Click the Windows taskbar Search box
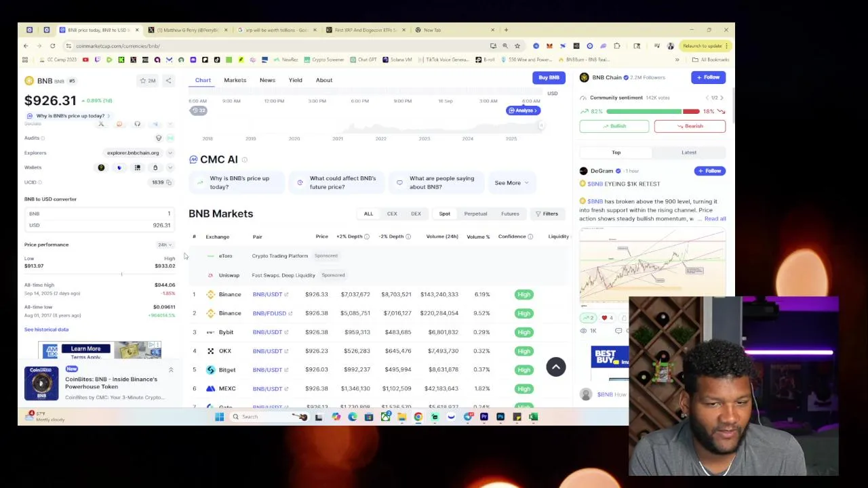This screenshot has width=868, height=488. [x=269, y=417]
